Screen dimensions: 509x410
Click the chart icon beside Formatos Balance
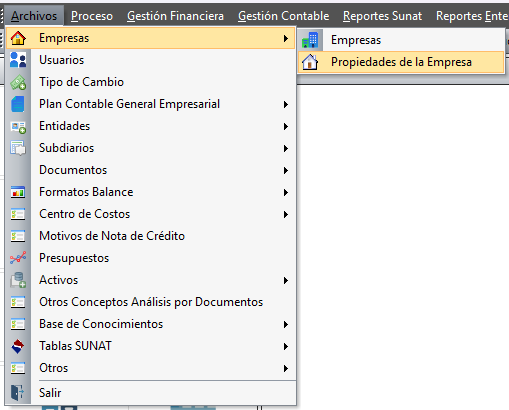point(18,192)
